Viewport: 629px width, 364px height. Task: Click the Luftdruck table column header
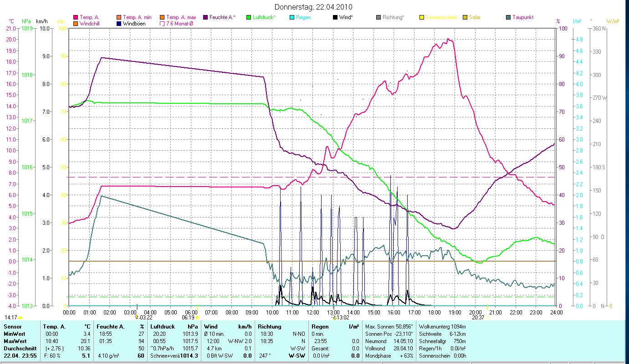point(163,327)
